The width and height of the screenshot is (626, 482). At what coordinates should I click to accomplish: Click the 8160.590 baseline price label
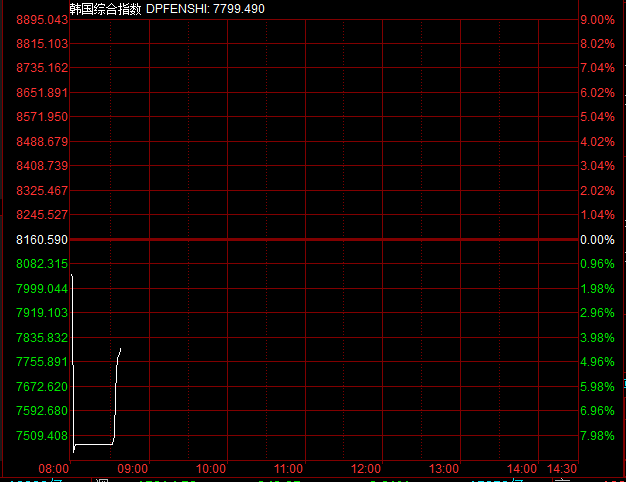[x=42, y=240]
